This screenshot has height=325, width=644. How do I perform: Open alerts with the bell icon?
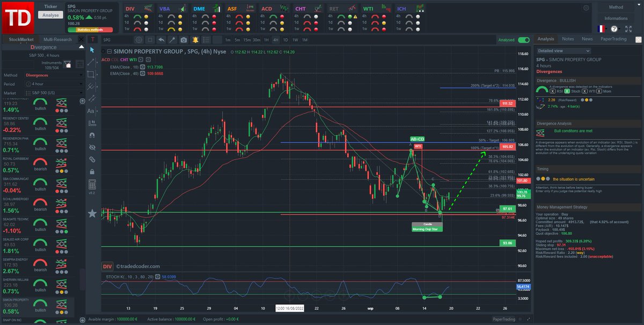pyautogui.click(x=196, y=40)
